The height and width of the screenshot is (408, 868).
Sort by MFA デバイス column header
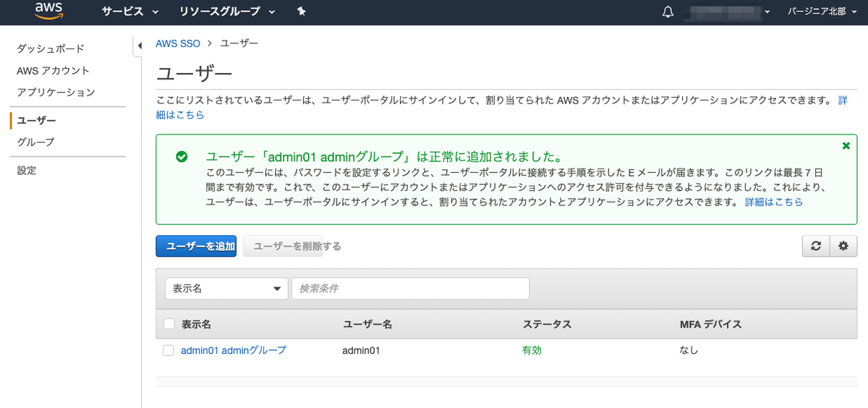(711, 324)
